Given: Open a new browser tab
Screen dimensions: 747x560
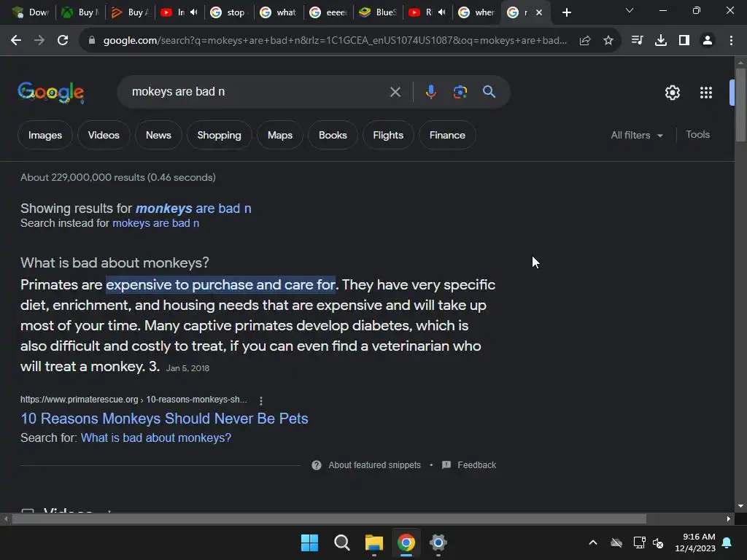Looking at the screenshot, I should click(x=566, y=12).
